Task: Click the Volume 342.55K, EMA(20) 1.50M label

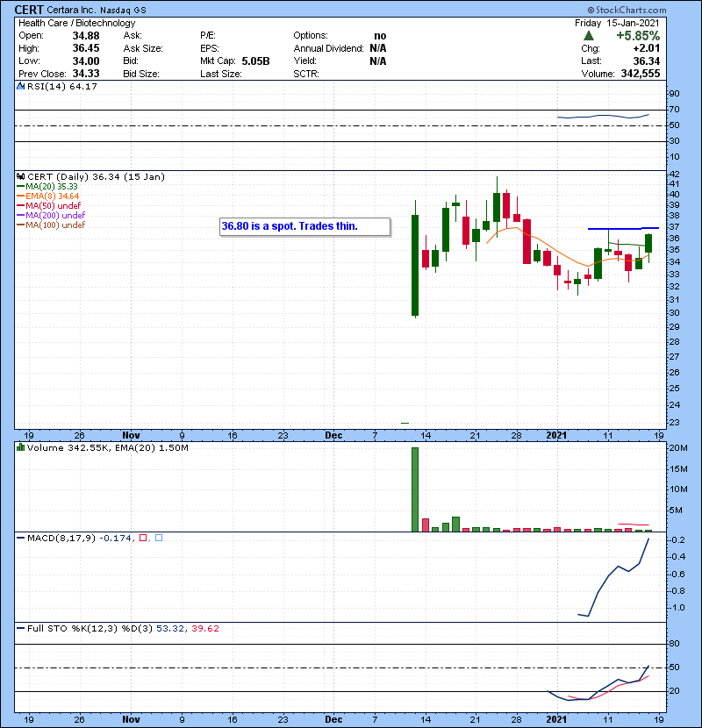Action: click(107, 448)
